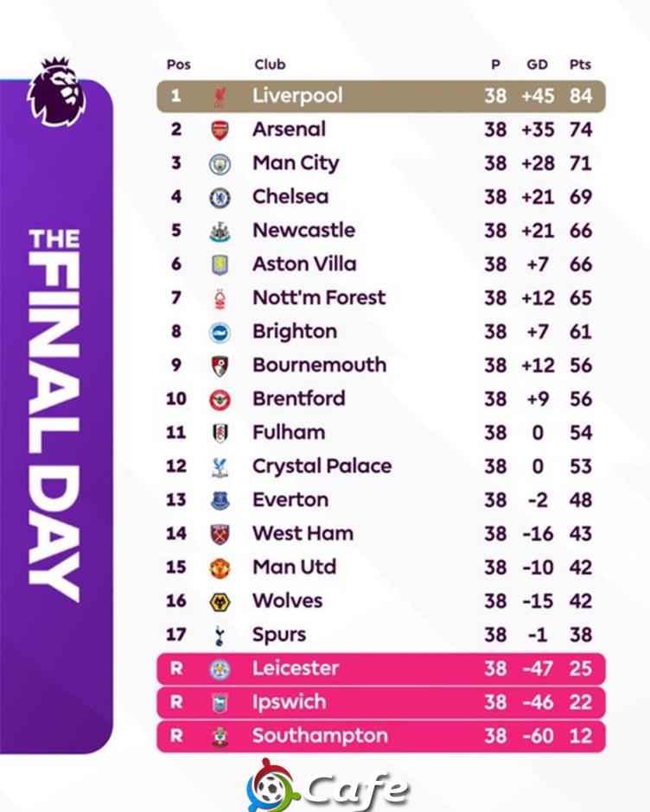Select the GD column header
Image resolution: width=650 pixels, height=812 pixels.
click(537, 65)
